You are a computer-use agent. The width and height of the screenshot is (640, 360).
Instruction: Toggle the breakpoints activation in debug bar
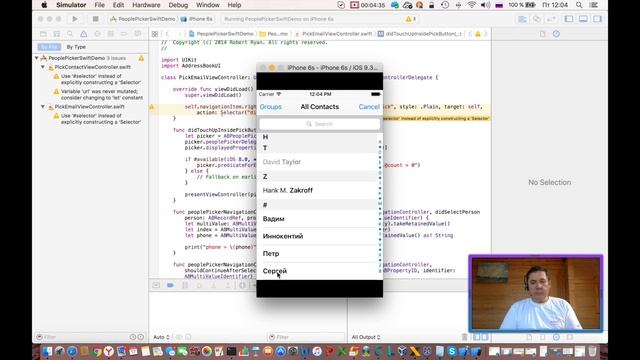click(170, 285)
